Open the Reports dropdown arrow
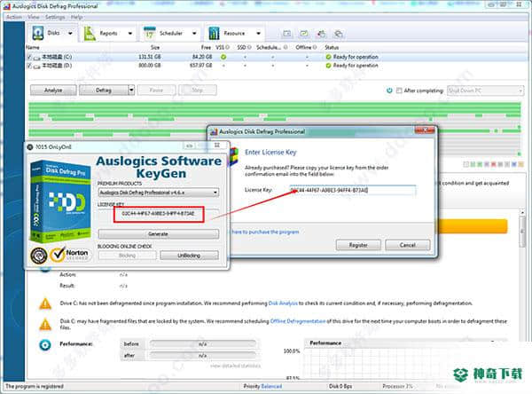Viewport: 532px width, 394px height. click(130, 34)
